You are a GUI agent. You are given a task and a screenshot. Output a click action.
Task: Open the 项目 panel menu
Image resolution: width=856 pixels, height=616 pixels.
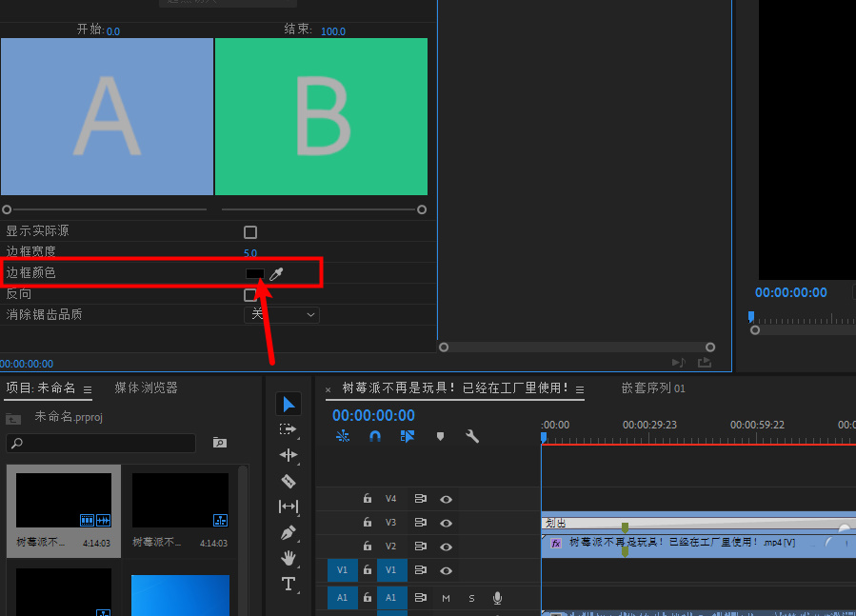pyautogui.click(x=86, y=387)
